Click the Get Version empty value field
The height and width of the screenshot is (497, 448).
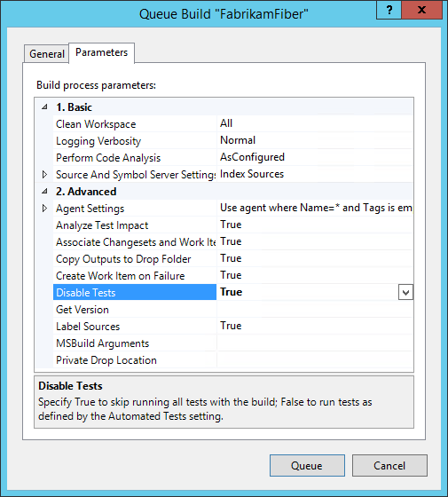point(315,310)
